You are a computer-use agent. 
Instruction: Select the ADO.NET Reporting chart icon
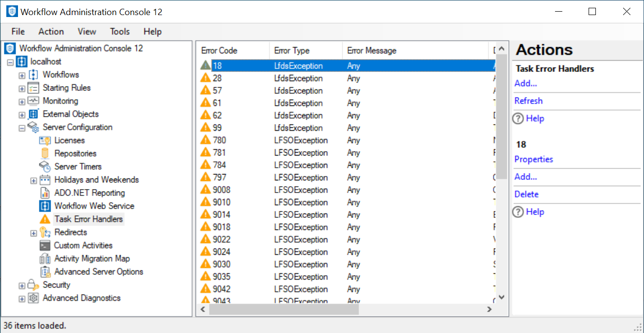point(45,193)
